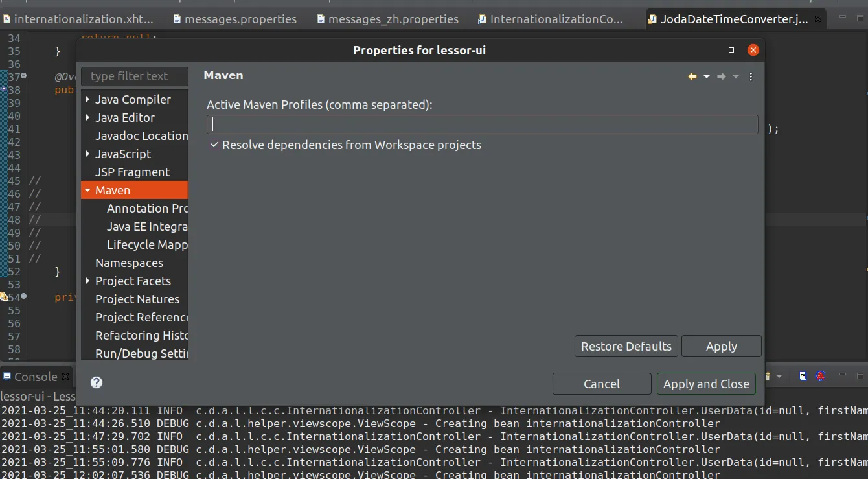Select Lifecycle Mapping under Maven
Image resolution: width=868 pixels, height=479 pixels.
[x=147, y=244]
